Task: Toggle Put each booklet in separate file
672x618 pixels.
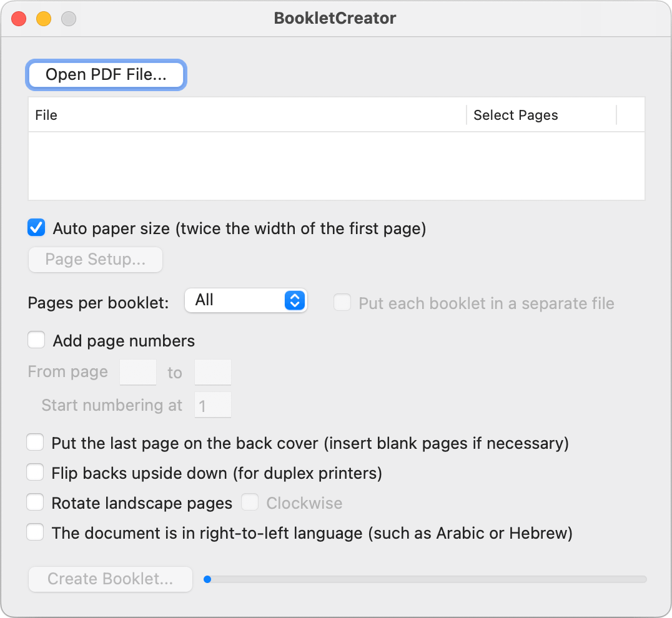Action: tap(342, 302)
